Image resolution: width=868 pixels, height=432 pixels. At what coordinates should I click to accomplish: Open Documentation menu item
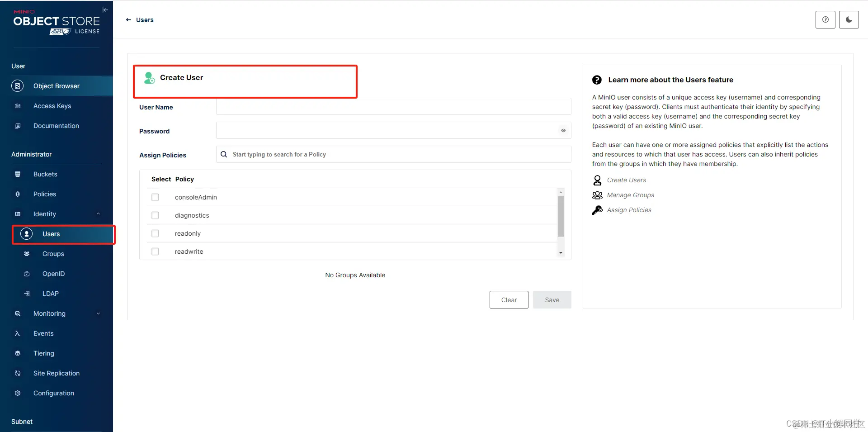point(57,126)
